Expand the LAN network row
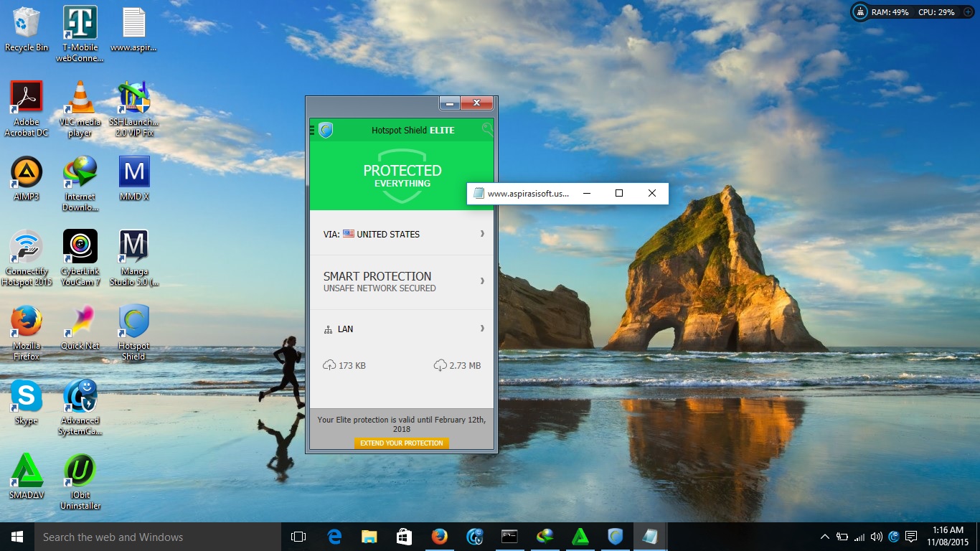Screen dimensions: 980x551 pyautogui.click(x=402, y=329)
